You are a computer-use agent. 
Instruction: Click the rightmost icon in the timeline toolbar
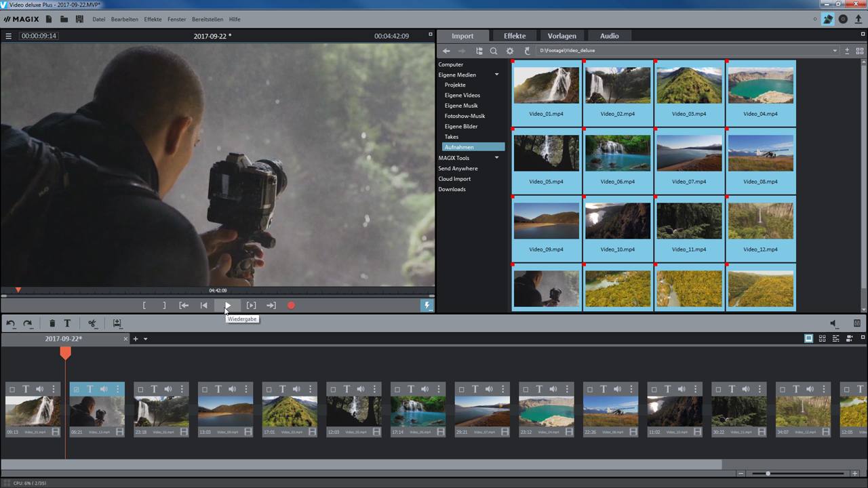click(x=857, y=324)
